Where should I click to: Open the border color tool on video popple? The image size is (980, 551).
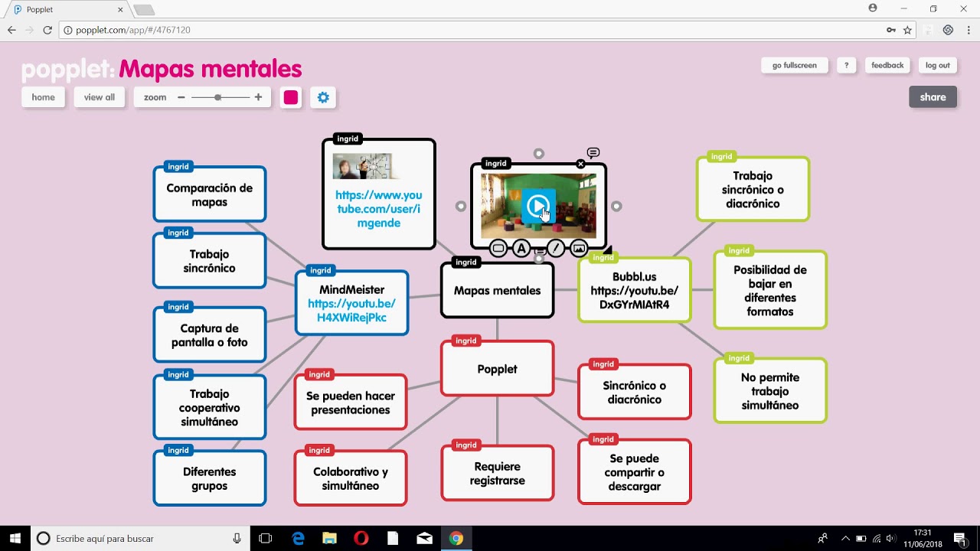coord(498,248)
